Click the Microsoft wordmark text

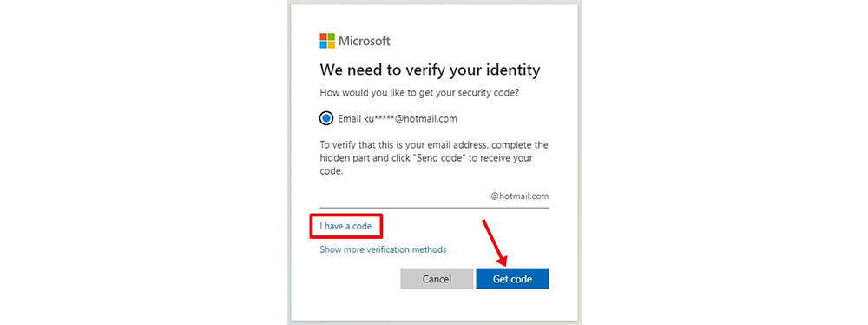365,41
